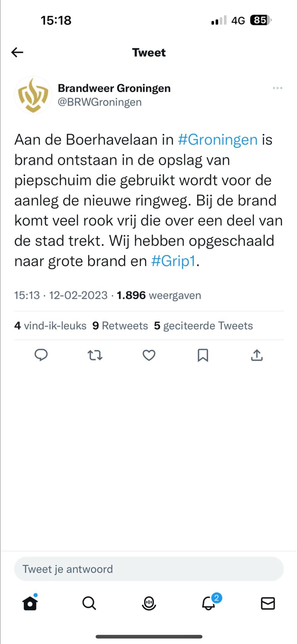
Task: Open notifications with the bell icon
Action: [x=209, y=604]
